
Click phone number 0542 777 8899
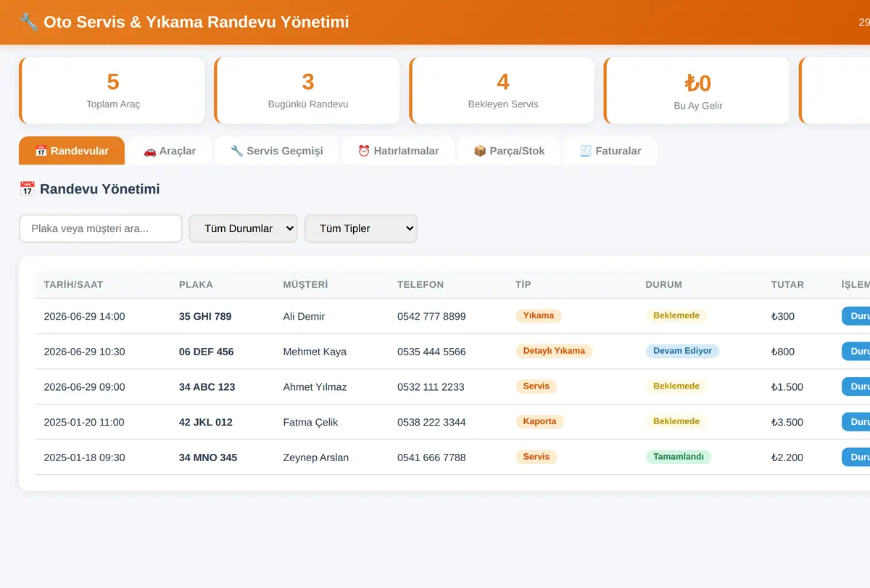(x=431, y=316)
